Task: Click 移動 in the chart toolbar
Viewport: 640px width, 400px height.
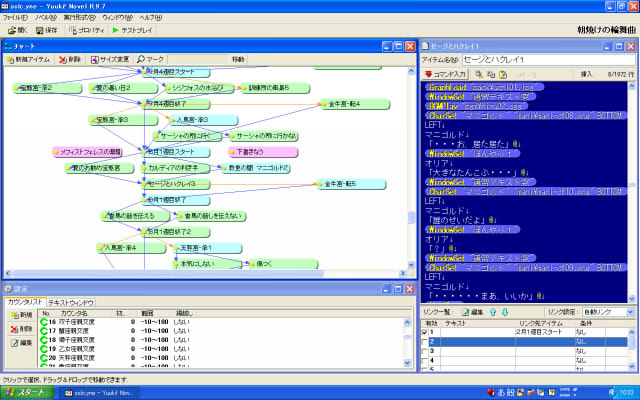Action: coord(238,60)
